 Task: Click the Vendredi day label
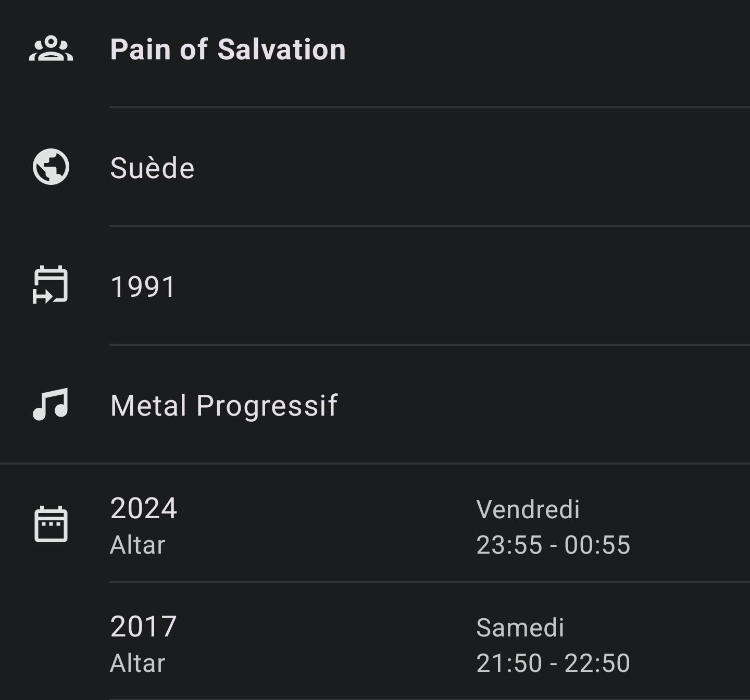point(528,509)
